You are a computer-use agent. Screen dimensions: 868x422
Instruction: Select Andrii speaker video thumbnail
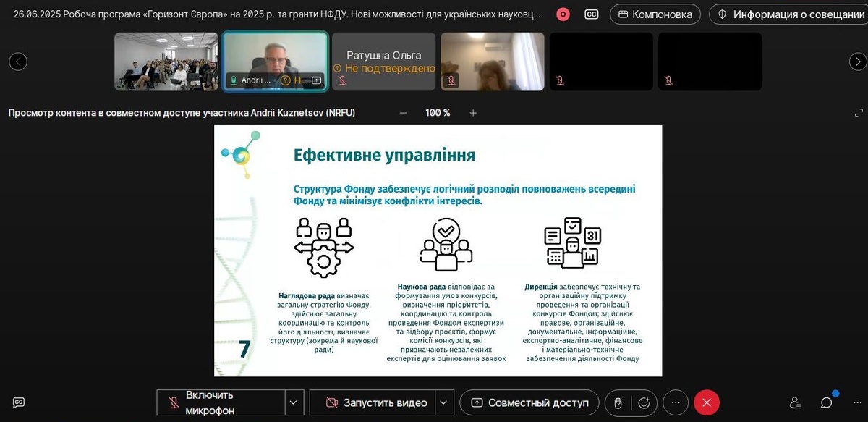[x=275, y=62]
